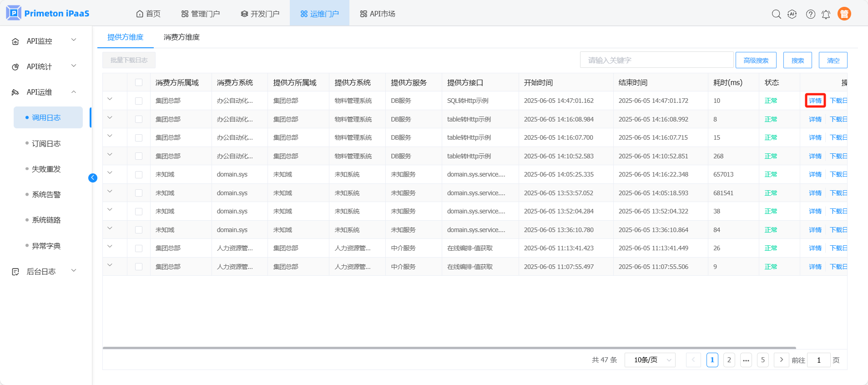868x385 pixels.
Task: Expand row details for first log entry
Action: (110, 99)
